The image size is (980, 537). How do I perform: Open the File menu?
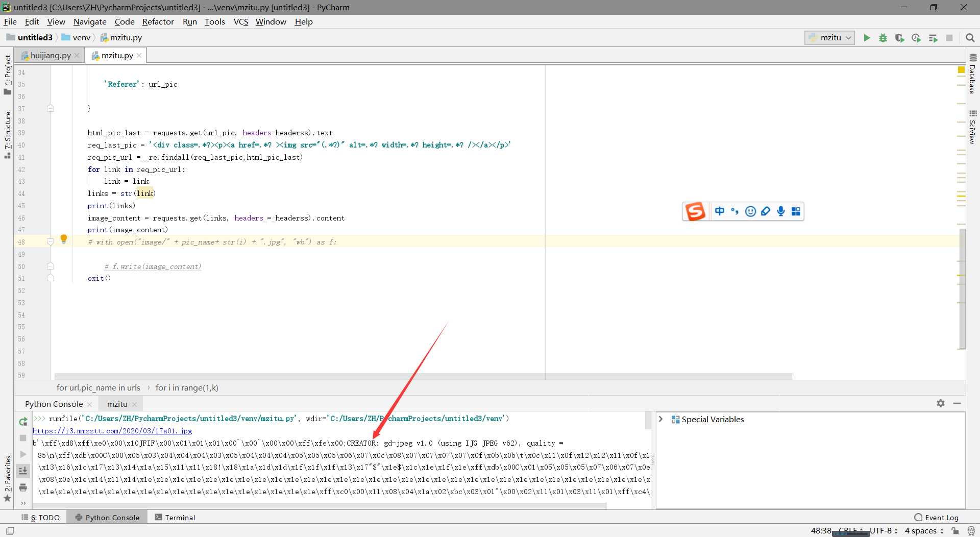click(x=10, y=21)
